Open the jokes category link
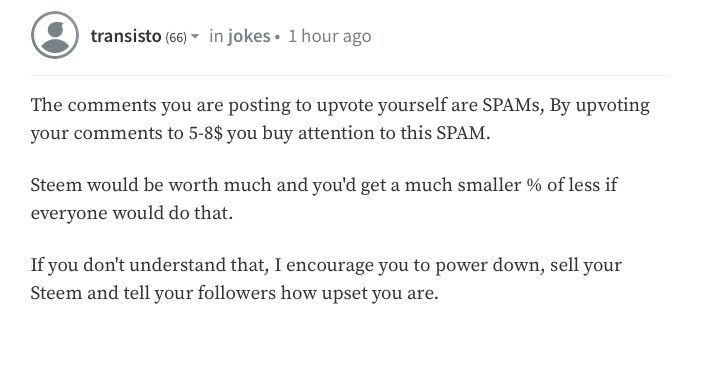This screenshot has width=720, height=365. click(x=249, y=36)
